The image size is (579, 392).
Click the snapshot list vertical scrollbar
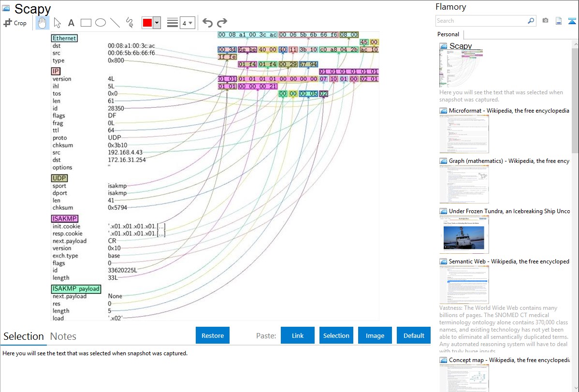[575, 100]
